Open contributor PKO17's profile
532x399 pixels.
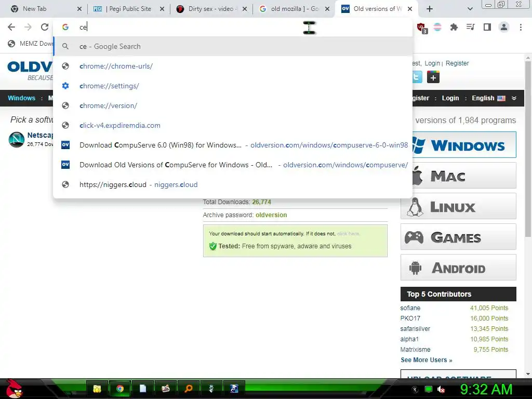pyautogui.click(x=410, y=318)
